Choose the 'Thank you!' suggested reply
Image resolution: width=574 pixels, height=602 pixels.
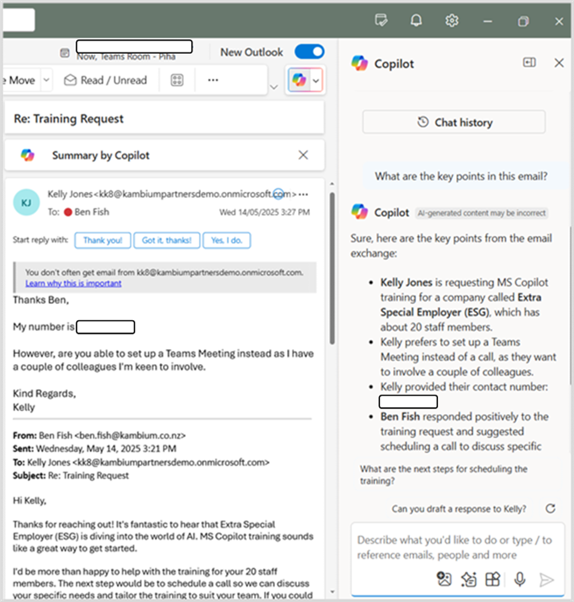tap(103, 240)
